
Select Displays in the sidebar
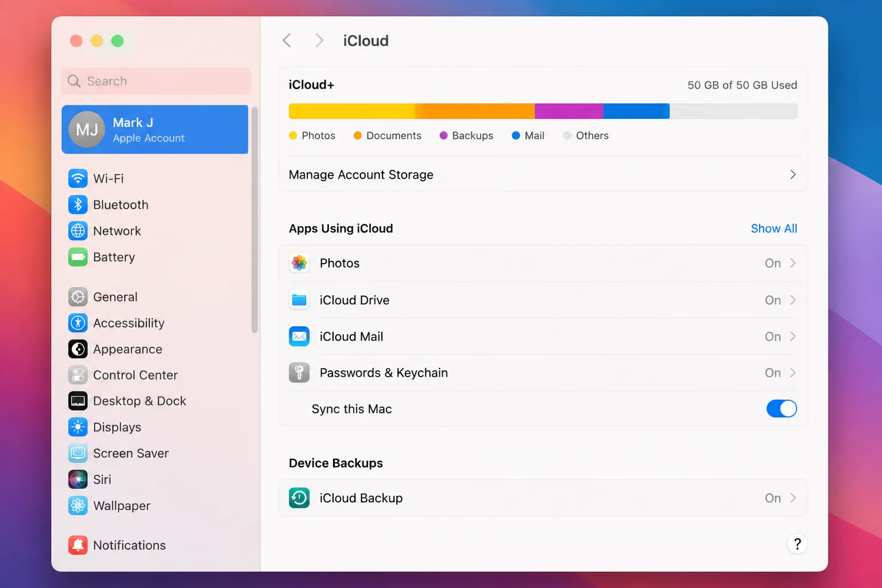(x=117, y=427)
